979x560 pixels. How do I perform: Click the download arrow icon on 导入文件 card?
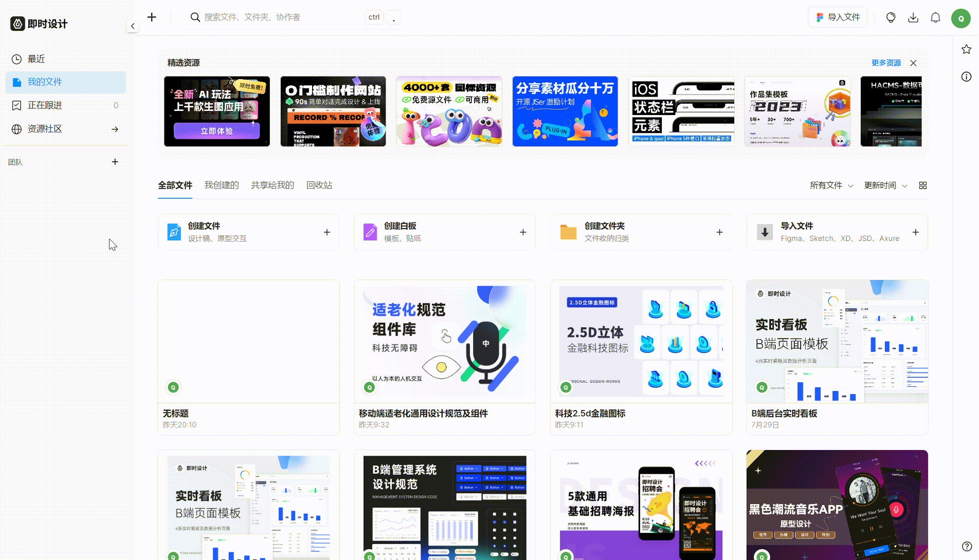click(x=765, y=232)
